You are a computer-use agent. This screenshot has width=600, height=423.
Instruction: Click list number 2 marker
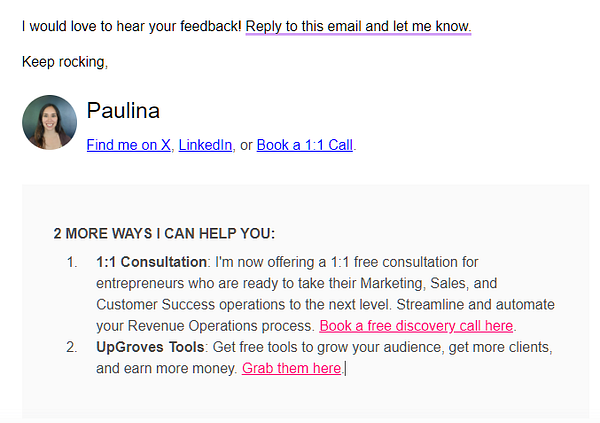(71, 347)
